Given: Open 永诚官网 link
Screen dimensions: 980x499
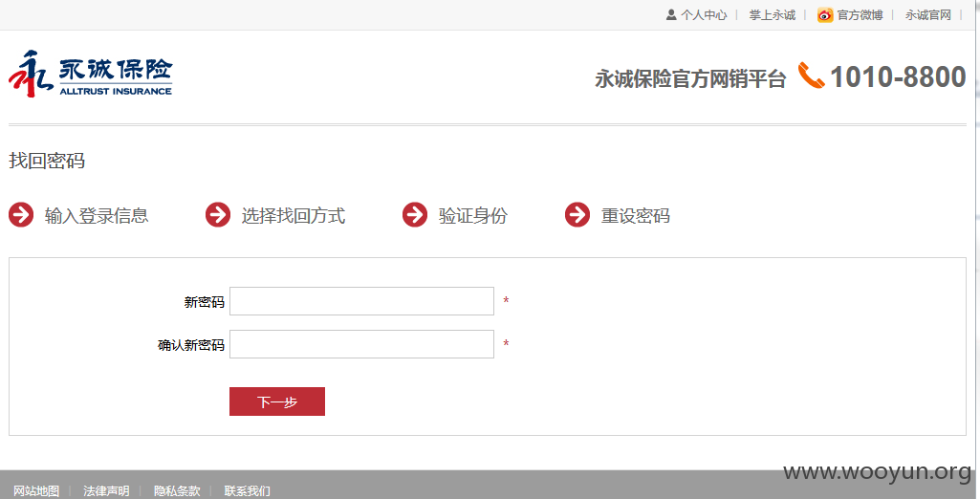Looking at the screenshot, I should tap(928, 15).
